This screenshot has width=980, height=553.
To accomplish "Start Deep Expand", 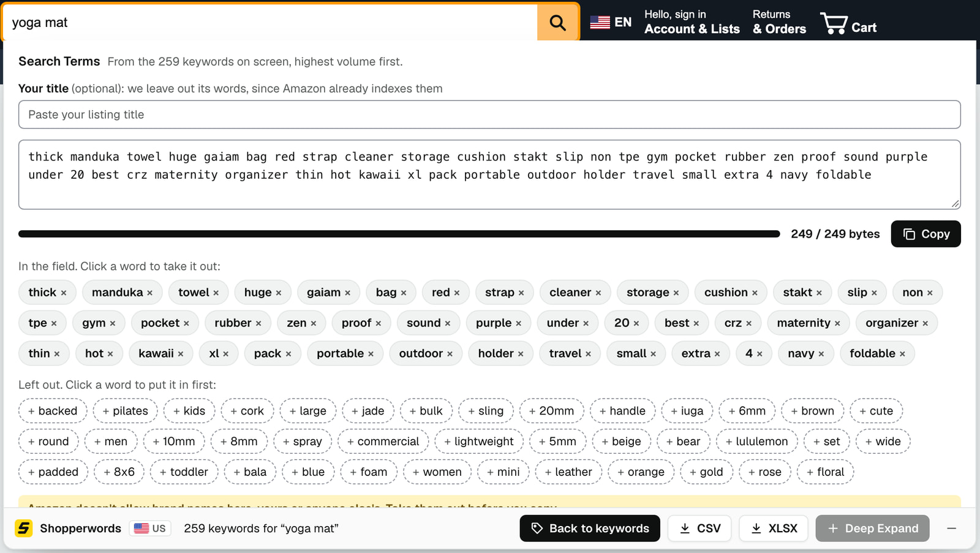I will (872, 529).
